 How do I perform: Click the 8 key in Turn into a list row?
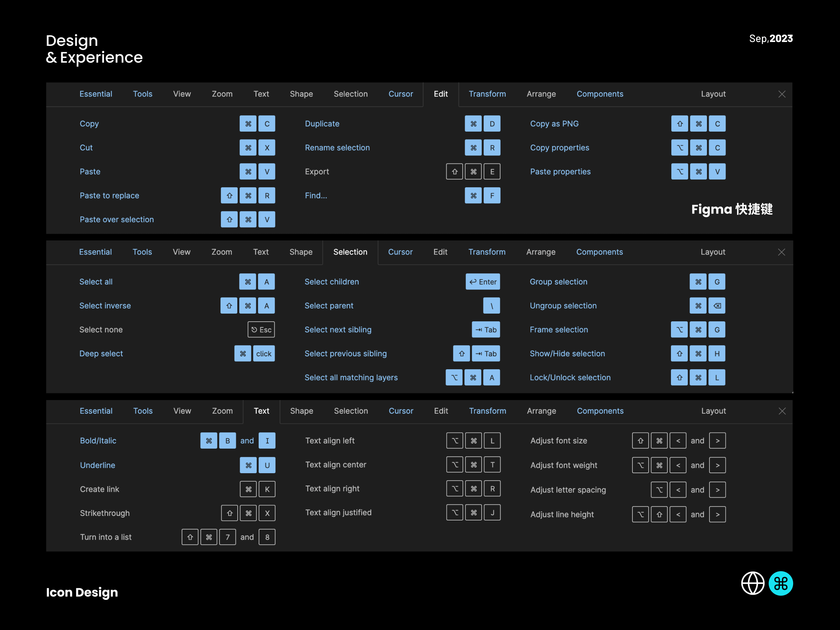click(x=267, y=537)
